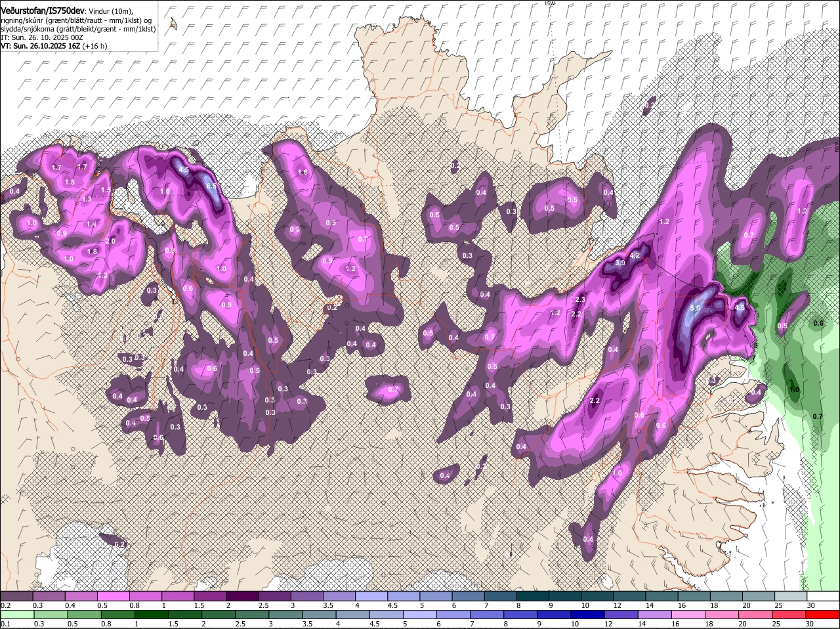Pick the bottom legend dark green swatch 1–1.5
Screen dimensions: 840x629
pos(152,615)
